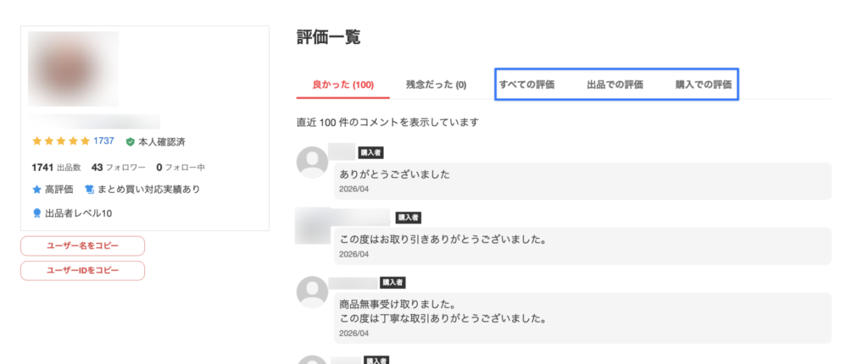868x364 pixels.
Task: Click the first reviewer's avatar icon
Action: click(x=312, y=162)
